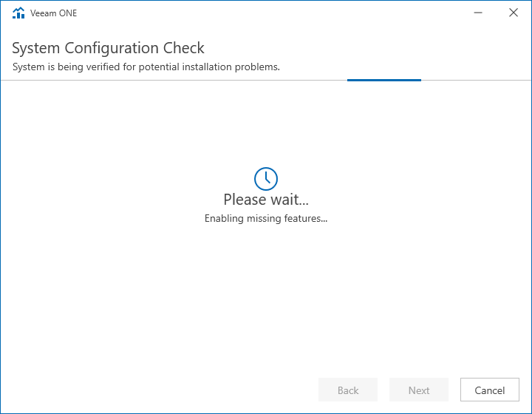Click the 'Please wait...' message
Image resolution: width=532 pixels, height=414 pixels.
click(x=266, y=199)
